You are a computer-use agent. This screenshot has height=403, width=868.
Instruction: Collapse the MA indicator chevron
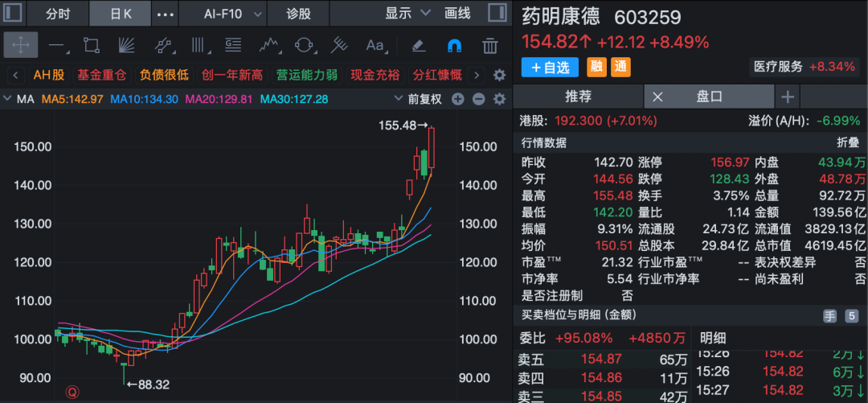pos(8,100)
